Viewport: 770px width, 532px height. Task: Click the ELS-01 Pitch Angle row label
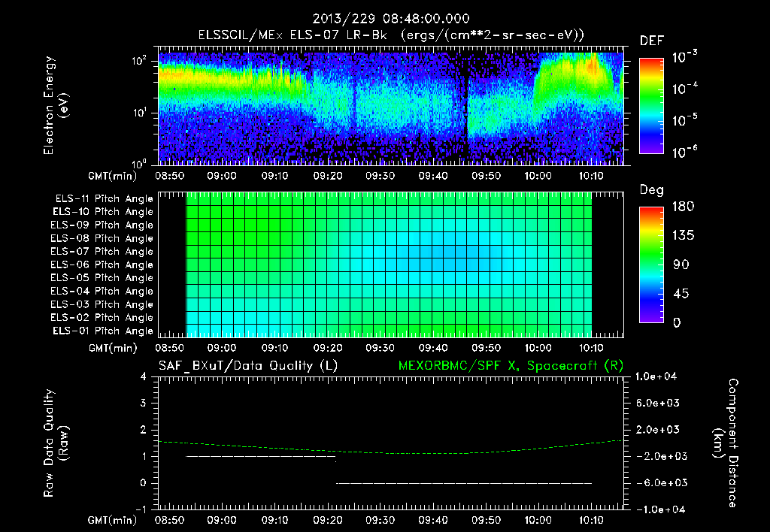coord(103,331)
